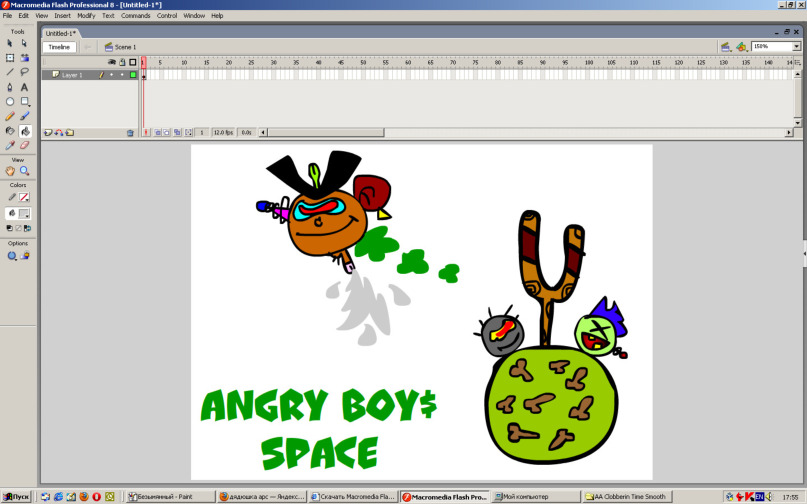Open the zoom percentage dropdown
The image size is (807, 504).
coord(796,47)
